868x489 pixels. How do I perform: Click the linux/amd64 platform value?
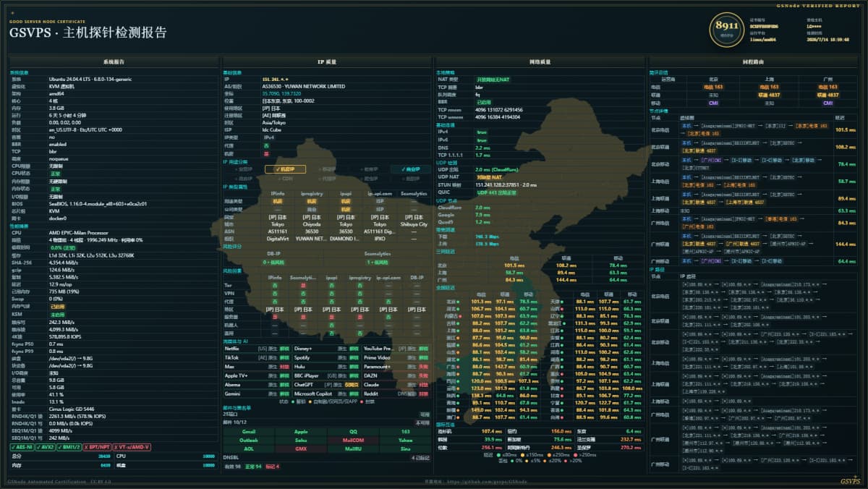pos(762,40)
